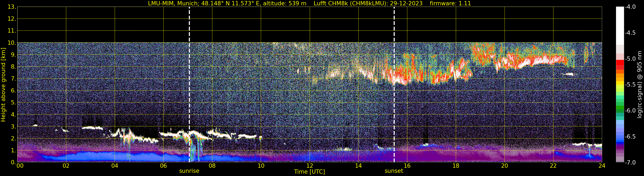Click the white dashed sunset marker line
Image resolution: width=644 pixels, height=176 pixels.
click(394, 84)
